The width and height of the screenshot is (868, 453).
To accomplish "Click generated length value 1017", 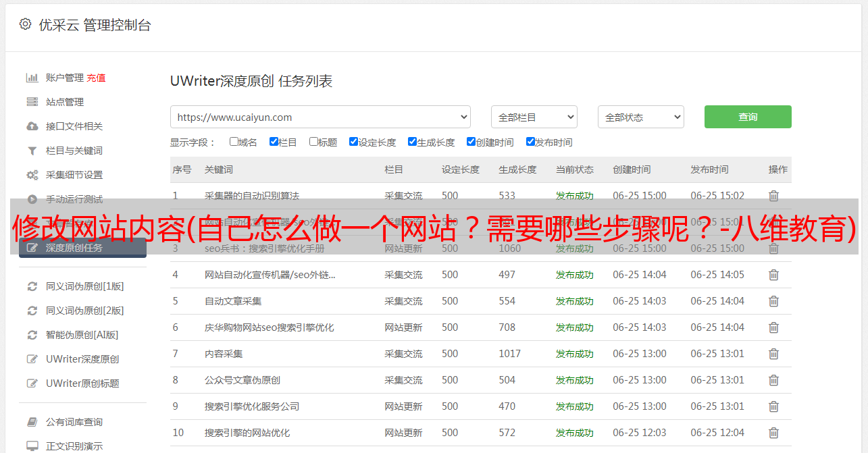I will click(510, 354).
